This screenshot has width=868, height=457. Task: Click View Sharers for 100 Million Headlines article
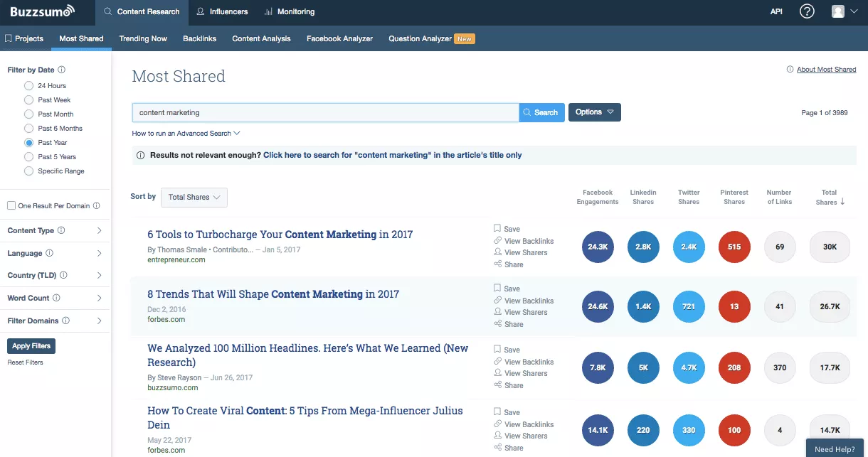click(525, 373)
